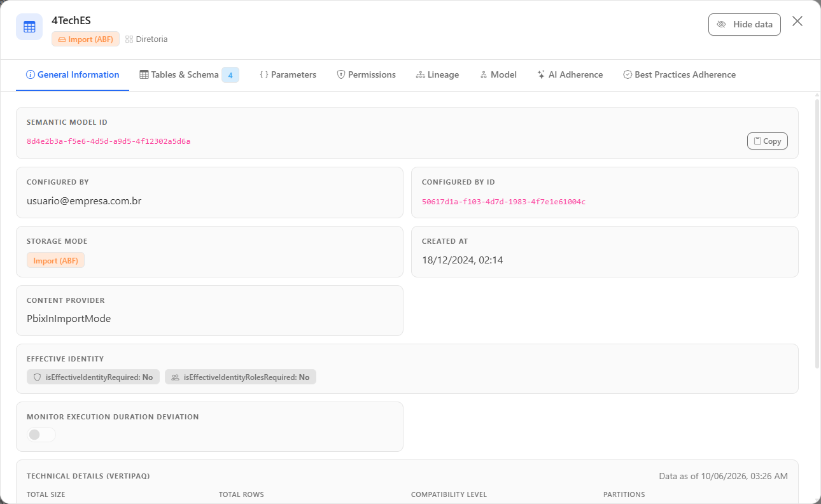Click the Import (ABF) badge under the 4TechES title
The width and height of the screenshot is (821, 504).
click(85, 39)
